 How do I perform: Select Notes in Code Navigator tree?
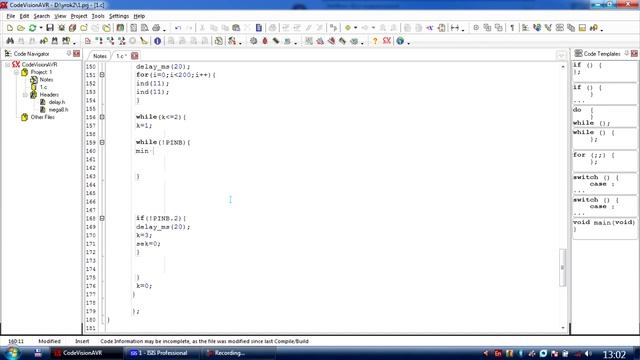point(46,80)
